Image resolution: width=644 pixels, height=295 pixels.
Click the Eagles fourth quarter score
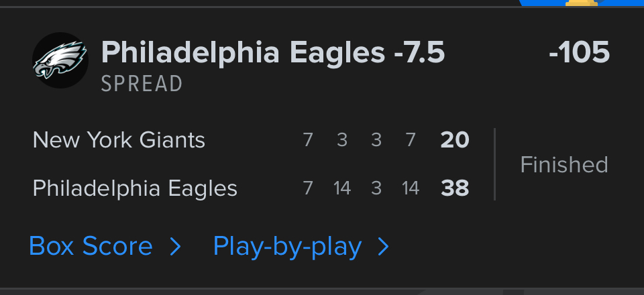pos(411,188)
